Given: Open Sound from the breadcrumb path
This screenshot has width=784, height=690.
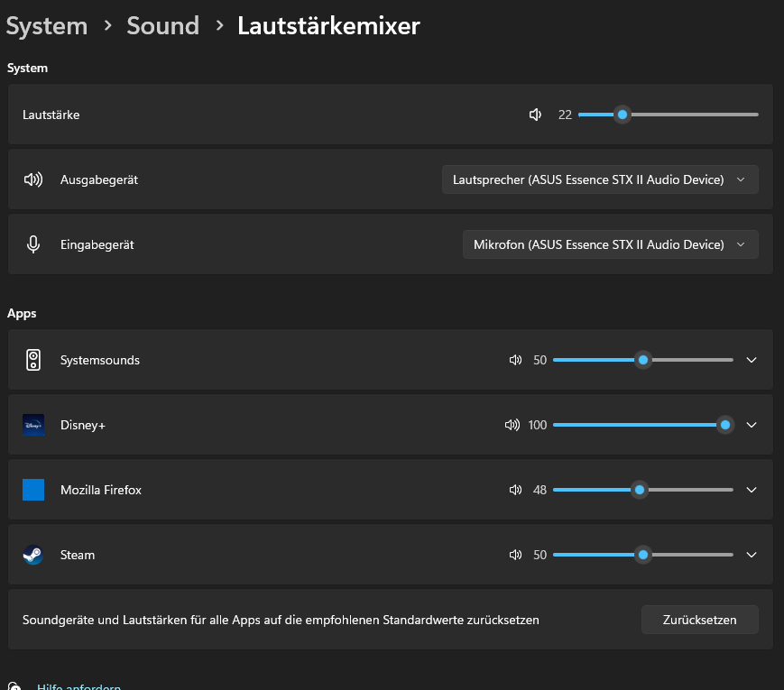Looking at the screenshot, I should pyautogui.click(x=162, y=25).
